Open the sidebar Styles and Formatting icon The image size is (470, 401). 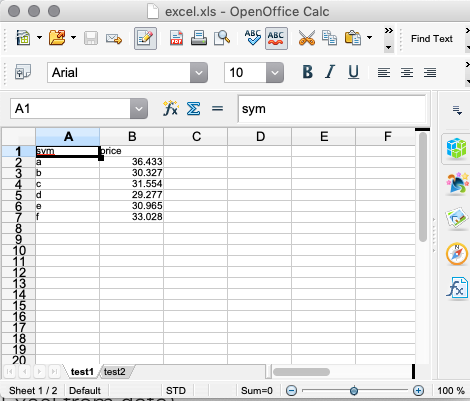point(457,183)
